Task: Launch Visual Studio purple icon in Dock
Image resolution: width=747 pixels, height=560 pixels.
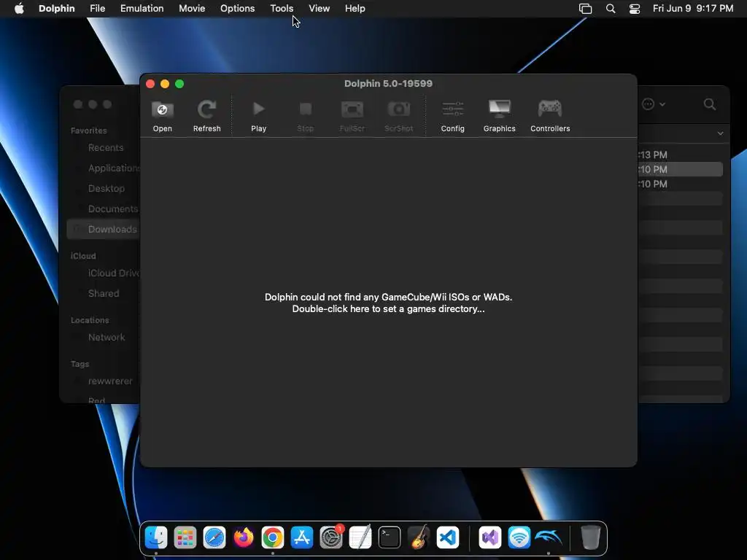Action: click(x=489, y=537)
